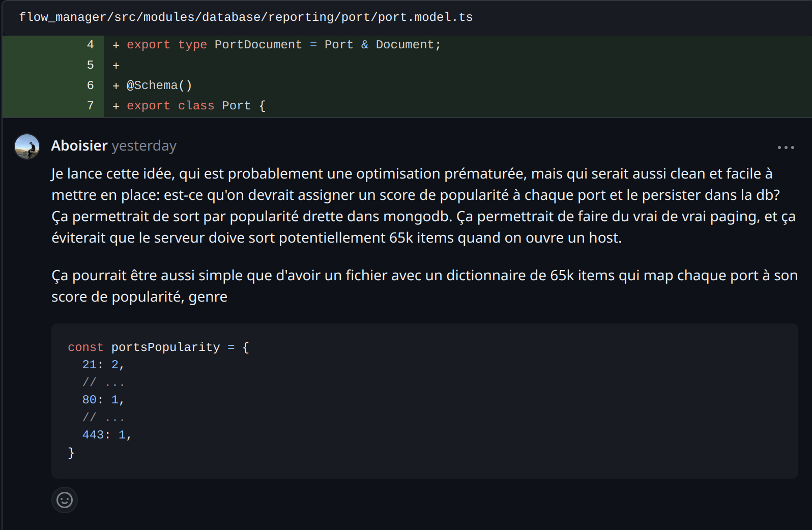812x530 pixels.
Task: Click the reaction smiley below the code block
Action: point(65,500)
